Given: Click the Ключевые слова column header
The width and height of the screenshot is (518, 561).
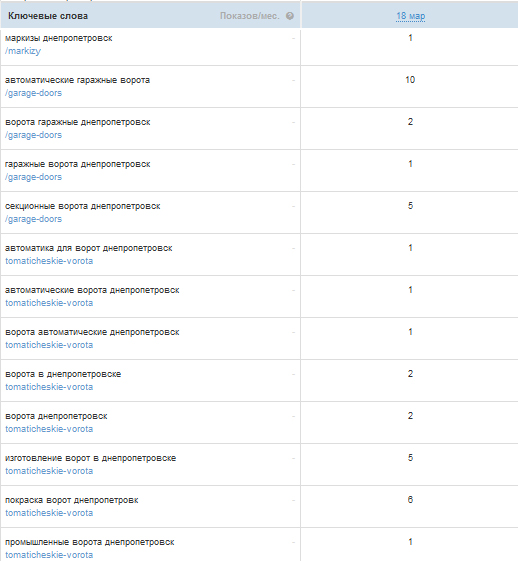Looking at the screenshot, I should [48, 16].
